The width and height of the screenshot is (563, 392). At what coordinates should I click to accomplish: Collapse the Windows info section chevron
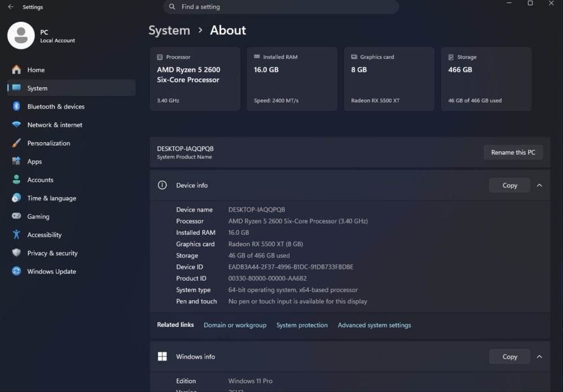pyautogui.click(x=539, y=357)
